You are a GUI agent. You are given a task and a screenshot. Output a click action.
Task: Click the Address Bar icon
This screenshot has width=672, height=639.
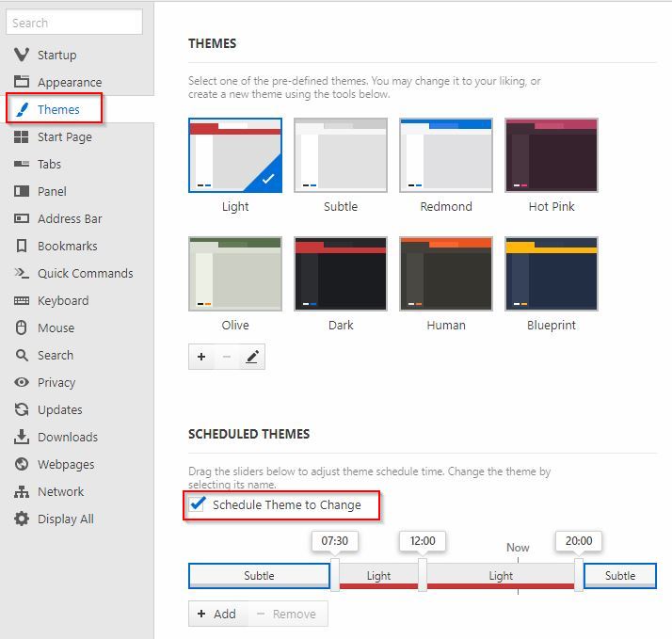pos(22,218)
